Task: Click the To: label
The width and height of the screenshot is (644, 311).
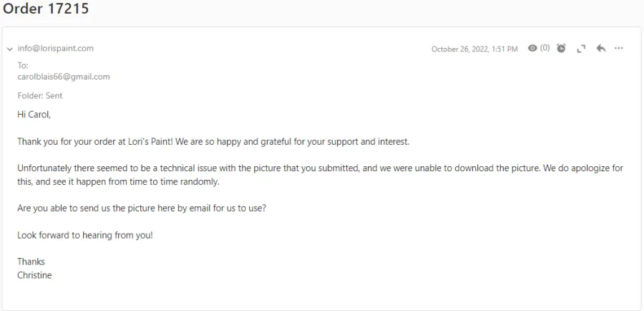Action: pos(23,65)
